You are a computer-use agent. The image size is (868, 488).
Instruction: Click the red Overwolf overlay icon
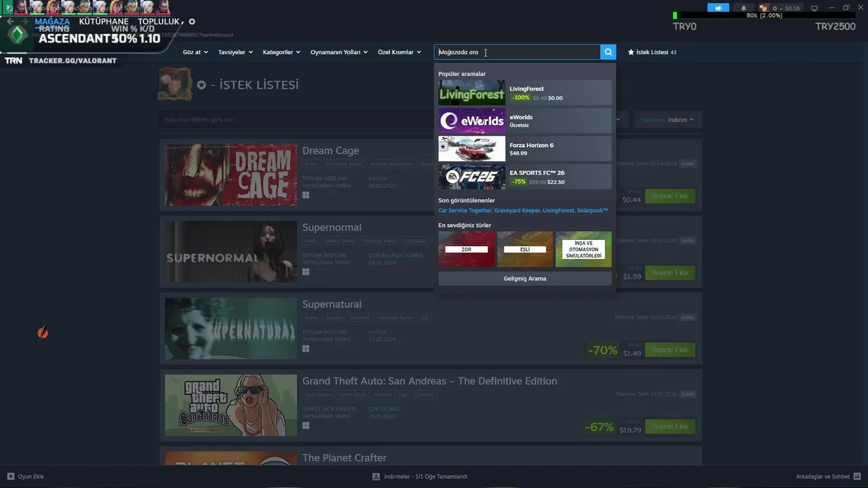point(43,332)
